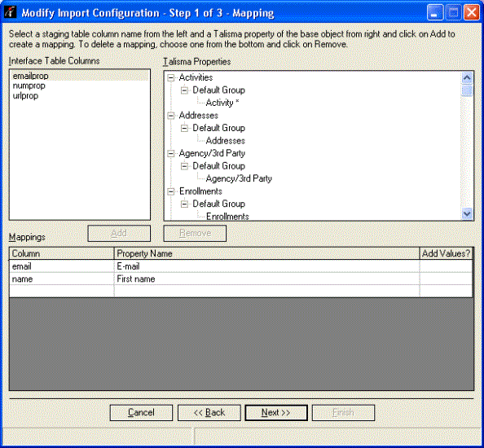484x448 pixels.
Task: Select the Activity * property
Action: (222, 103)
